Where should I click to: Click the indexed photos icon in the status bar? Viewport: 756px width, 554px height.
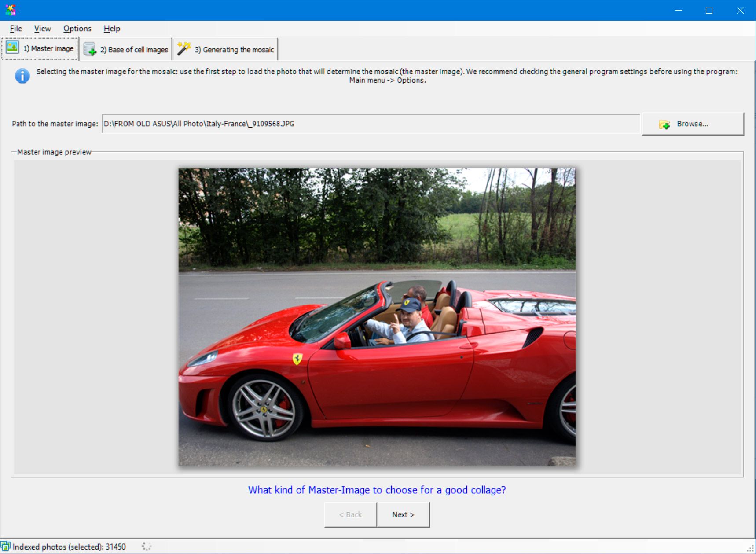point(5,547)
